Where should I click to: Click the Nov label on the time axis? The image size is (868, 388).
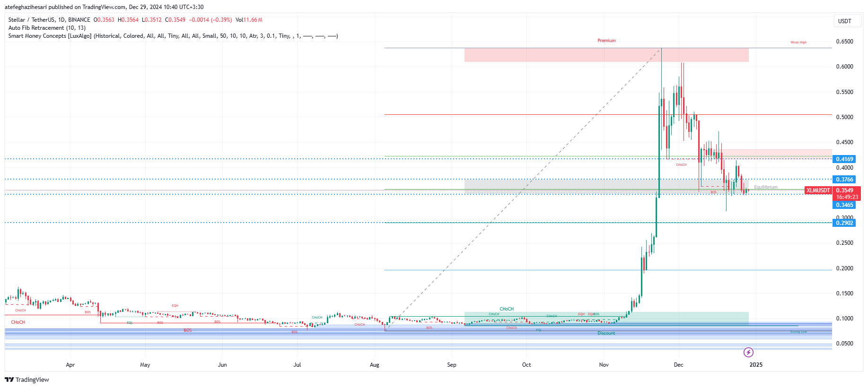pos(604,365)
